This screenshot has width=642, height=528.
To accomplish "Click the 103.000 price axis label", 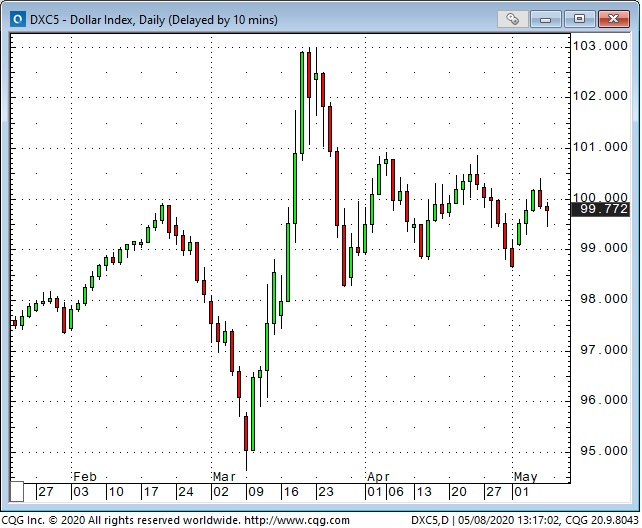I will [x=600, y=46].
